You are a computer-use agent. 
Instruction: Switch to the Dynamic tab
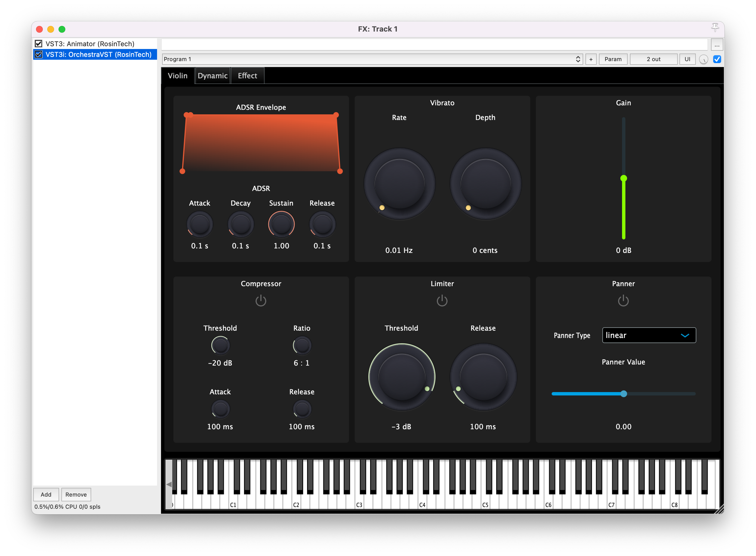(x=213, y=76)
